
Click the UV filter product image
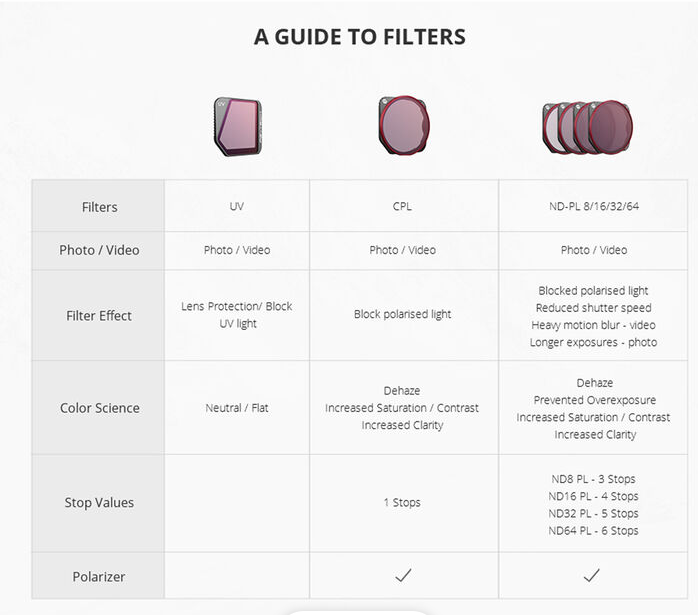pyautogui.click(x=237, y=126)
